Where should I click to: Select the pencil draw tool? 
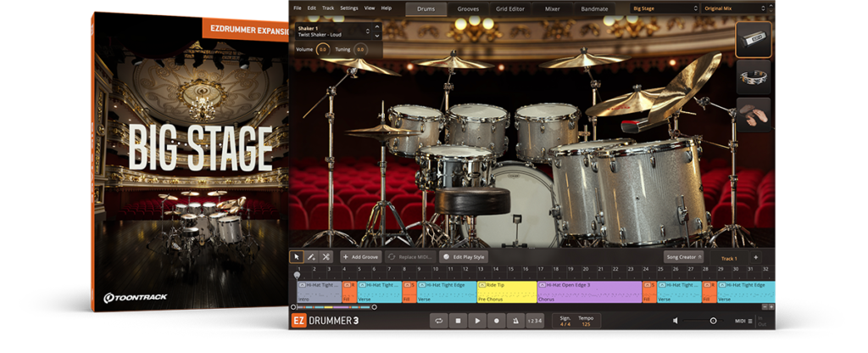tap(311, 256)
